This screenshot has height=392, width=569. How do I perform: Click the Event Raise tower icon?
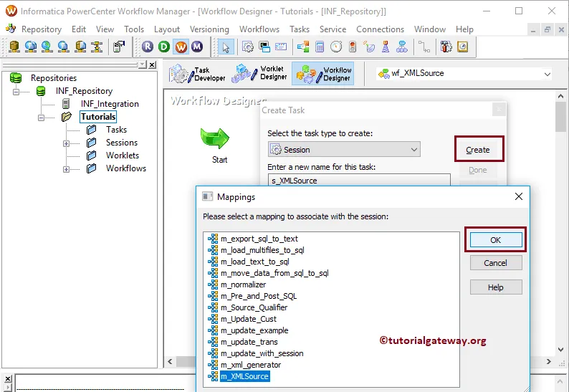click(x=386, y=47)
